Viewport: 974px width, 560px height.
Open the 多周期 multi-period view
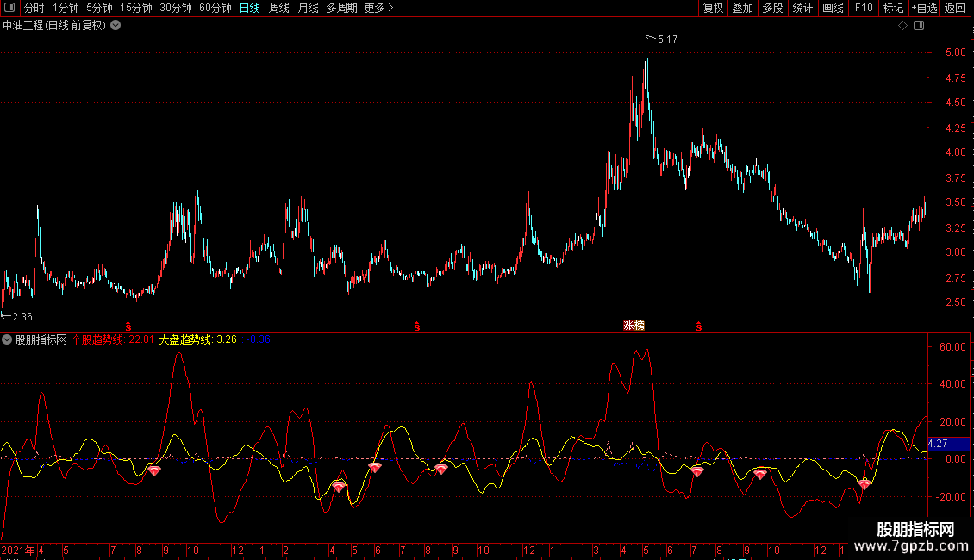(341, 8)
